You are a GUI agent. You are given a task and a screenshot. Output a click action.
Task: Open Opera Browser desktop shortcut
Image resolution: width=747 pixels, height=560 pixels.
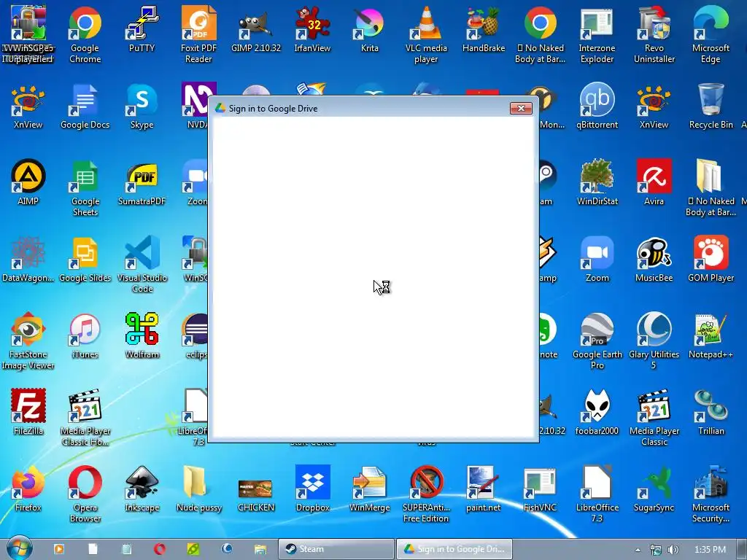click(x=85, y=494)
